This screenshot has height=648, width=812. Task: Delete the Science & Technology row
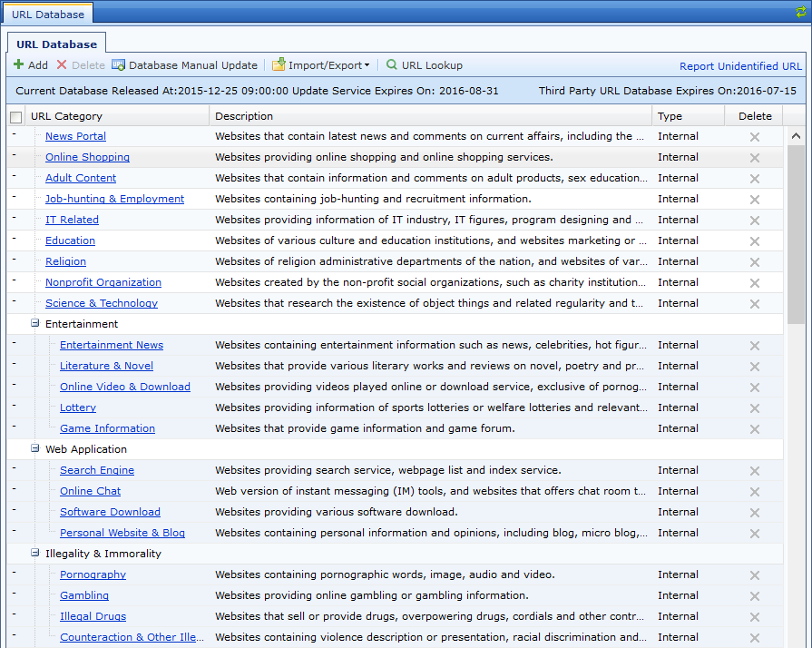[755, 303]
